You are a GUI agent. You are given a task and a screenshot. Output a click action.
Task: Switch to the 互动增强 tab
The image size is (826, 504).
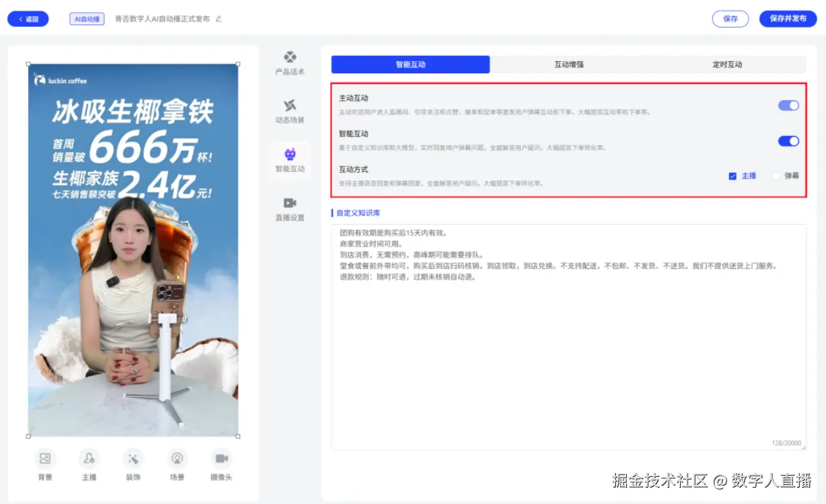tap(569, 64)
